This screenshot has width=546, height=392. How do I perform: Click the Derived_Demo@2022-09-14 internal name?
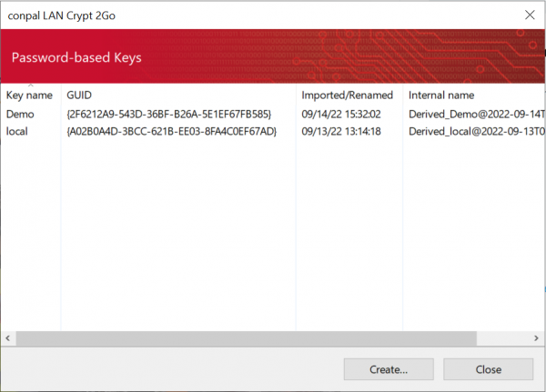point(476,115)
